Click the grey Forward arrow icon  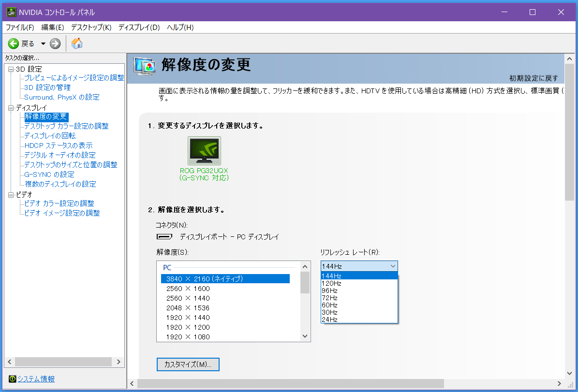55,44
